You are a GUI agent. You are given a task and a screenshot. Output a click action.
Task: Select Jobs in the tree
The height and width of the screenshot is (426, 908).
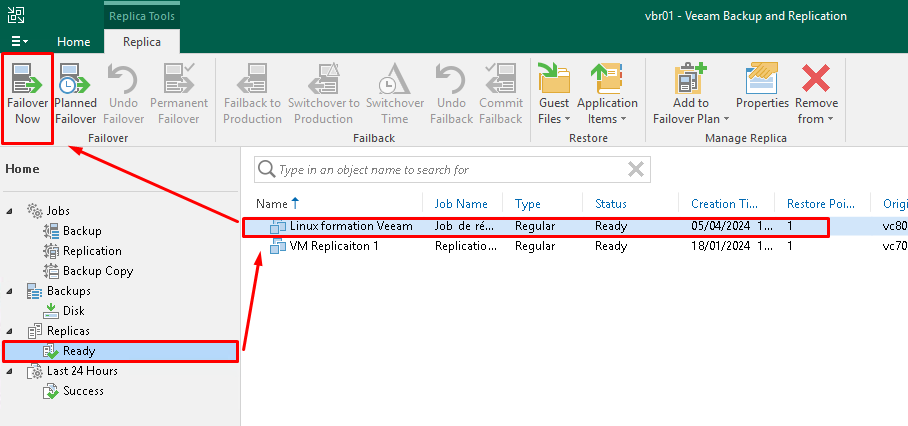(x=58, y=211)
